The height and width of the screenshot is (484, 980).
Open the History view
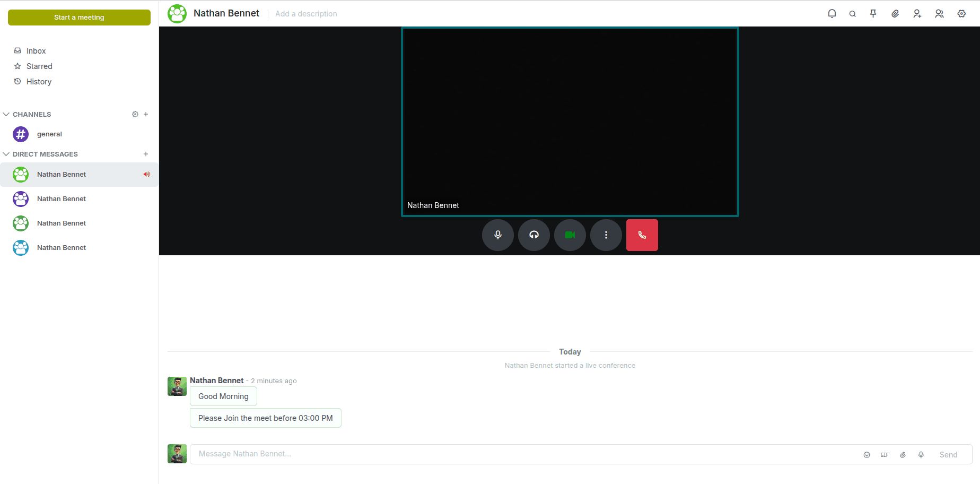point(39,81)
